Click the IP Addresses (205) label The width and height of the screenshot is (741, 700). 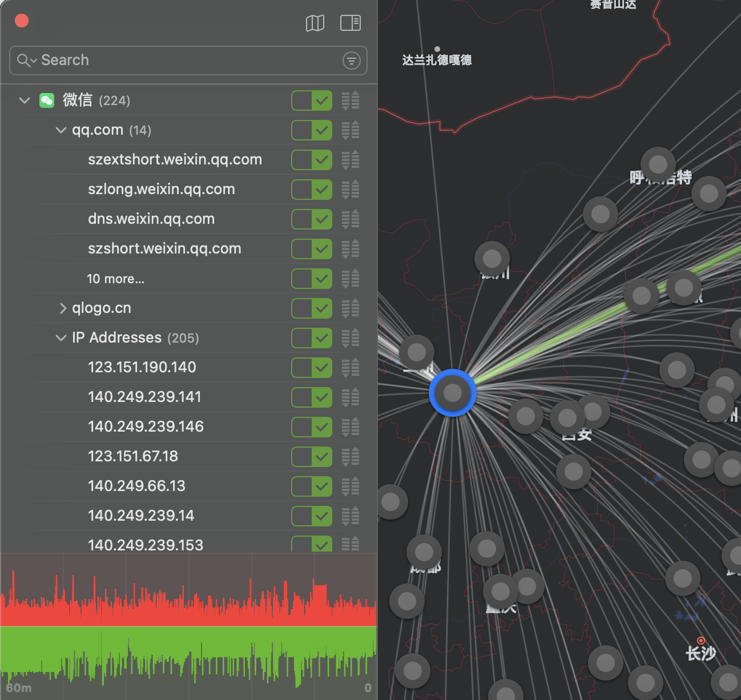[135, 338]
